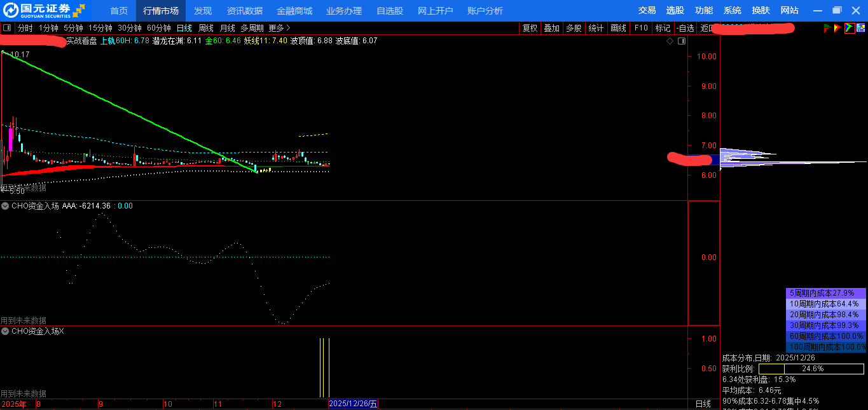Select the 60分钟 period
The width and height of the screenshot is (868, 410).
[159, 28]
